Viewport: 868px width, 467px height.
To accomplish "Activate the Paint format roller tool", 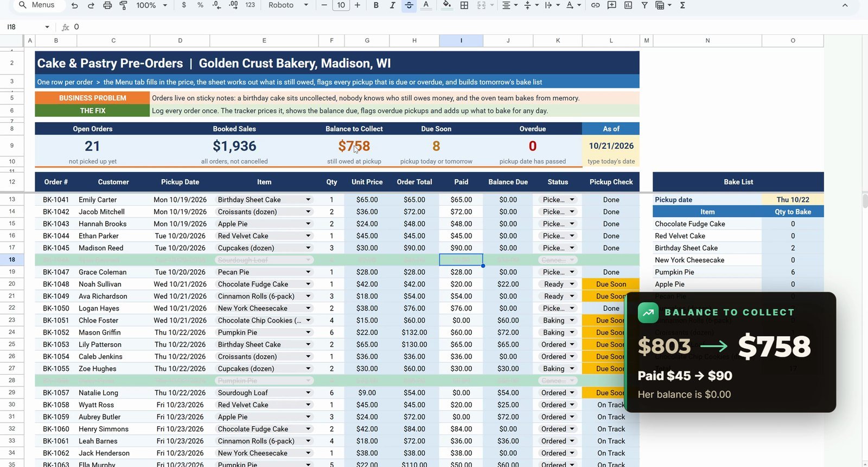I will pos(124,5).
